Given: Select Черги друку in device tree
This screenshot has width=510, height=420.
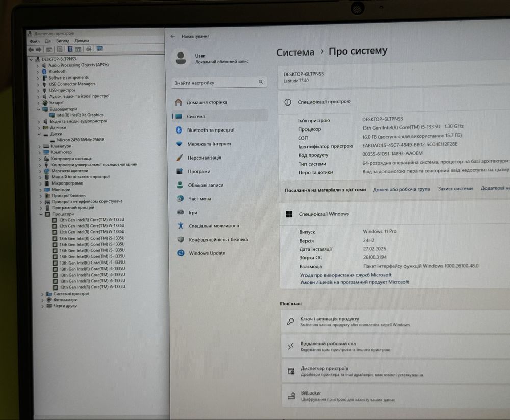Looking at the screenshot, I should (65, 306).
